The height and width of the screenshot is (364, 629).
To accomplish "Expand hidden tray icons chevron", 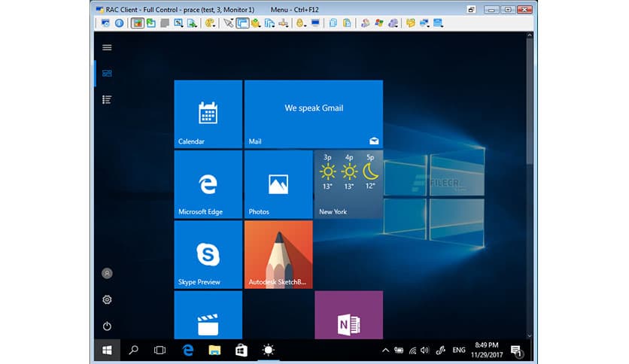I will [385, 350].
